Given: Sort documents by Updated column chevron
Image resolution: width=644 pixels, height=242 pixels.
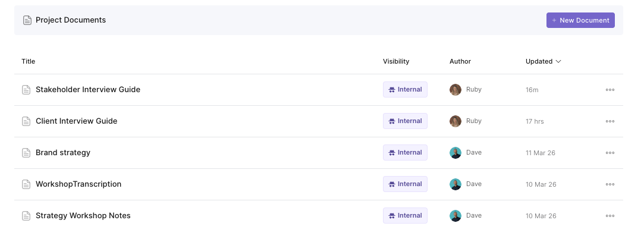Looking at the screenshot, I should pos(558,61).
